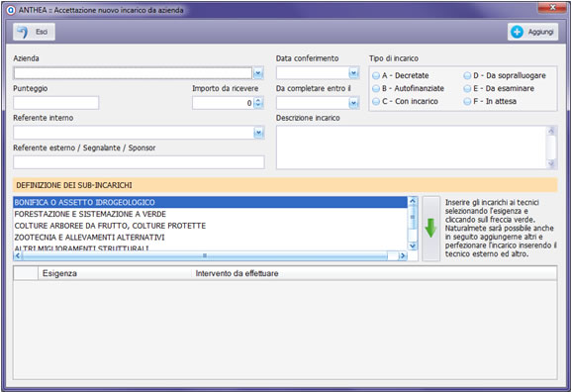Click the Descrizione incarico scroll up arrow
This screenshot has width=571, height=392.
pos(551,131)
